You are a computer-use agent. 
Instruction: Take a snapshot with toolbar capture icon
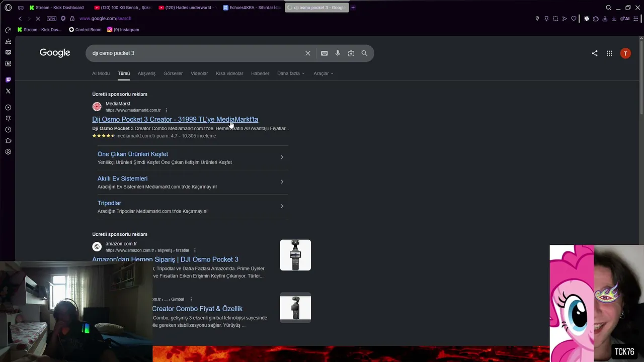555,19
